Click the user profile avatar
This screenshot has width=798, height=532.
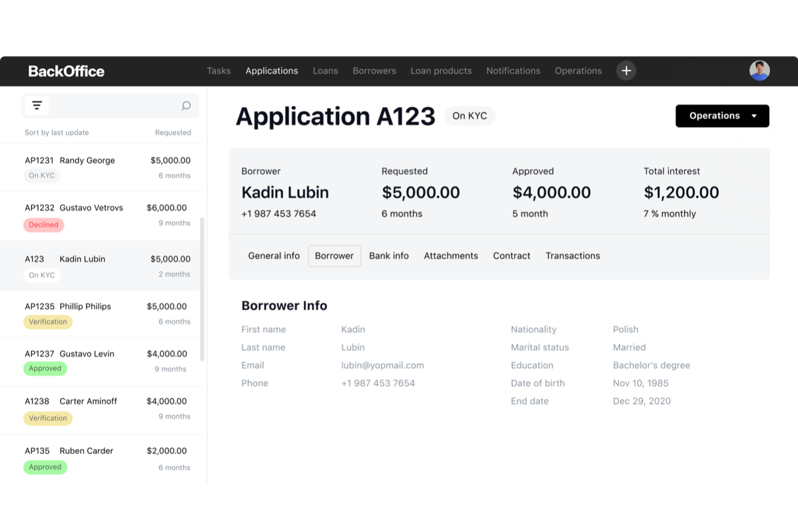[x=760, y=71]
